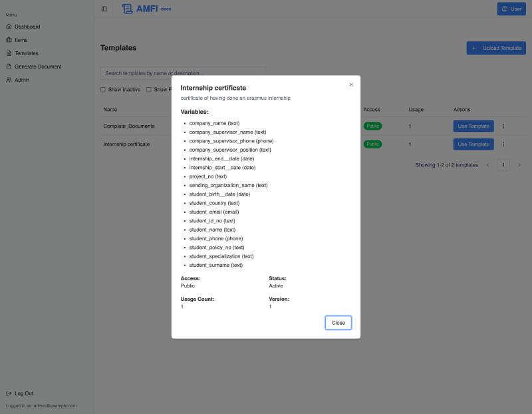Enable the Show Inactive checkbox
This screenshot has height=414, width=532.
103,90
